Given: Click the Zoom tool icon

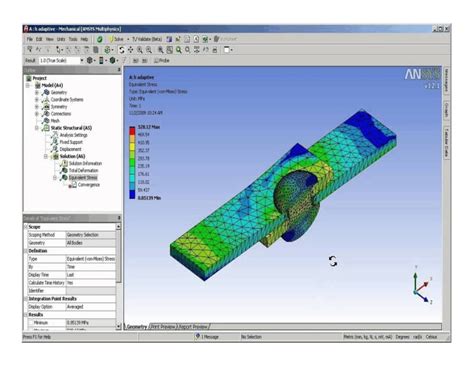Looking at the screenshot, I should tap(140, 50).
